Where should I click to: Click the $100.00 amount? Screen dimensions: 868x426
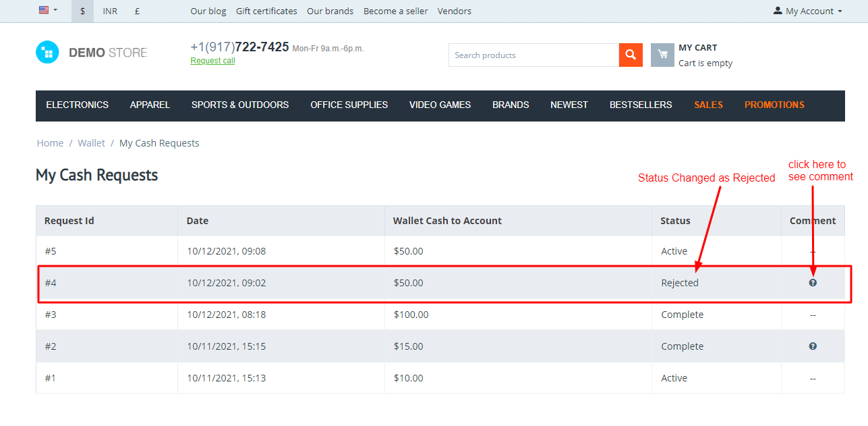click(411, 315)
